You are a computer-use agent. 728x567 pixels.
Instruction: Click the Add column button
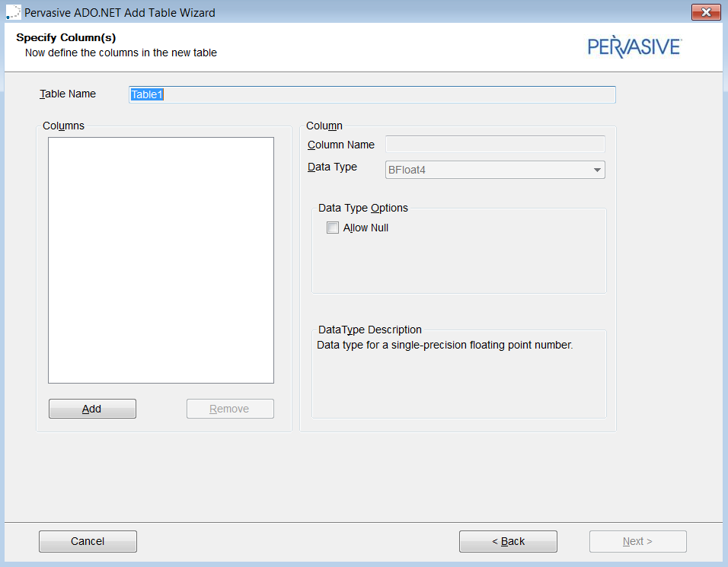pos(92,409)
